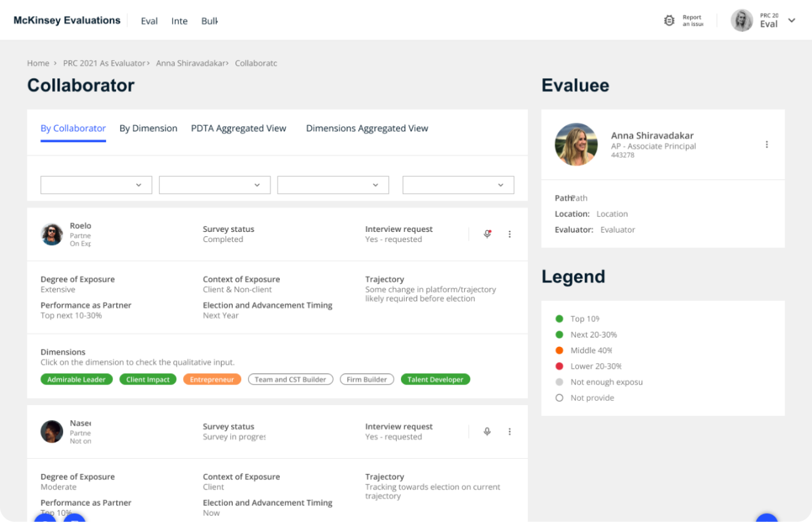Viewport: 812px width, 522px height.
Task: Click the 443278 ID text
Action: (x=623, y=155)
